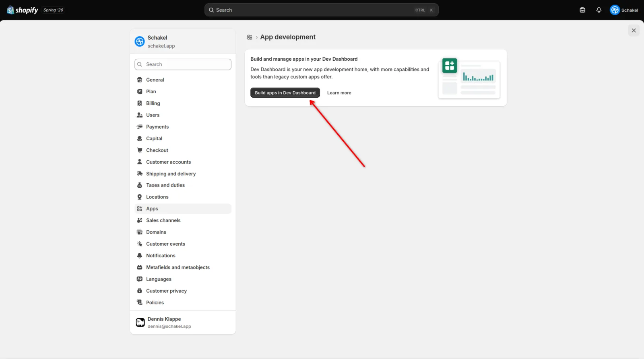
Task: Open Capital settings
Action: click(x=183, y=138)
